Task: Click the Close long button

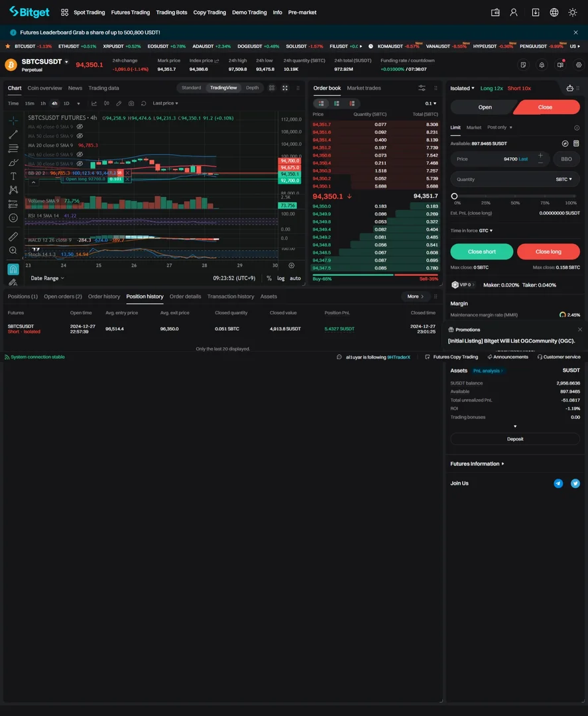Action: tap(548, 252)
